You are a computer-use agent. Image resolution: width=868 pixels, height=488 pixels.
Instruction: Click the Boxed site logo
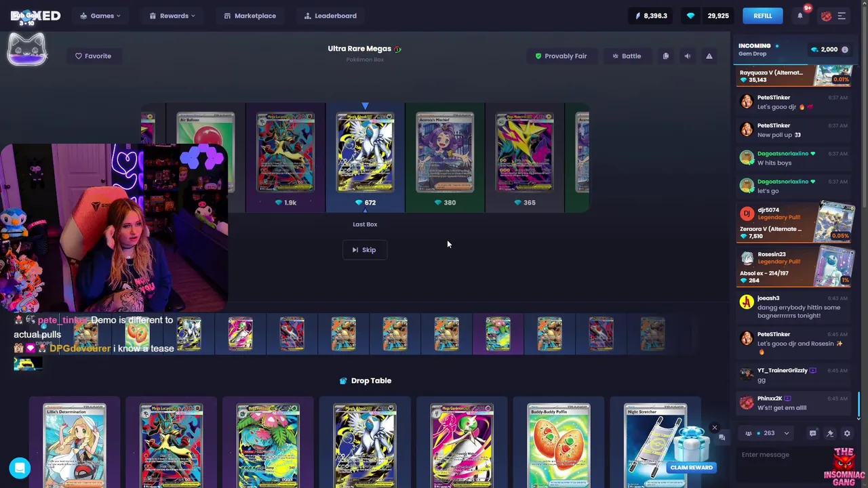tap(35, 16)
